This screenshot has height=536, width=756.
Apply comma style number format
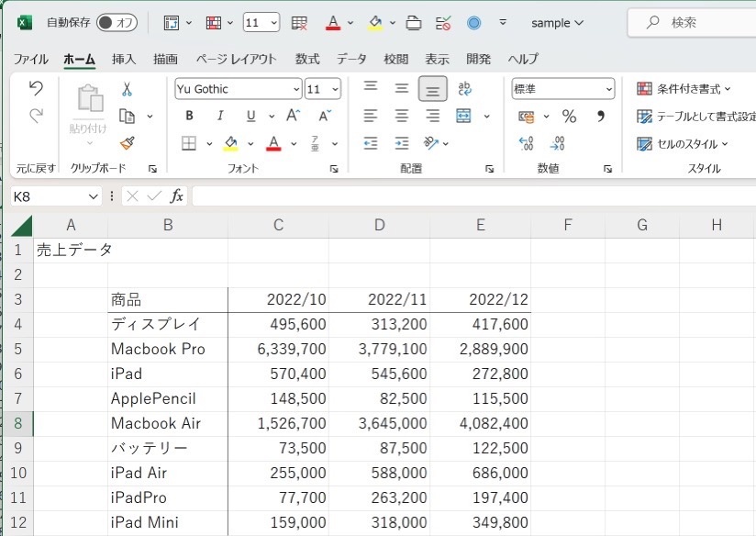(x=600, y=116)
